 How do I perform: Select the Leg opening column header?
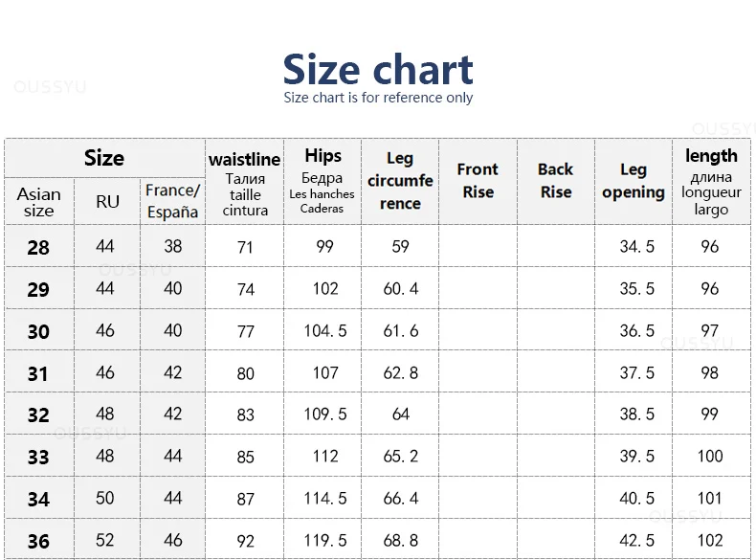634,181
